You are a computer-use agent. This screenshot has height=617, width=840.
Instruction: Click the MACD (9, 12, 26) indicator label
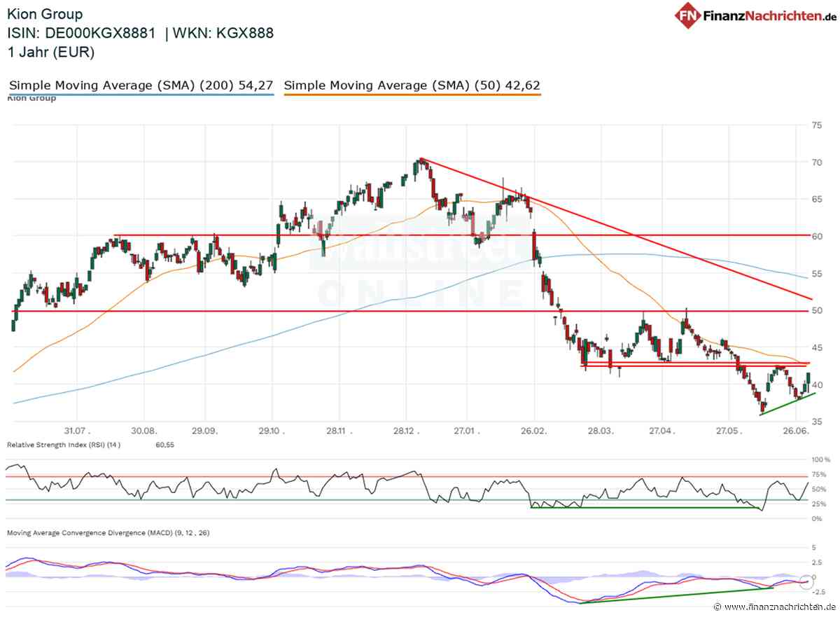point(108,533)
